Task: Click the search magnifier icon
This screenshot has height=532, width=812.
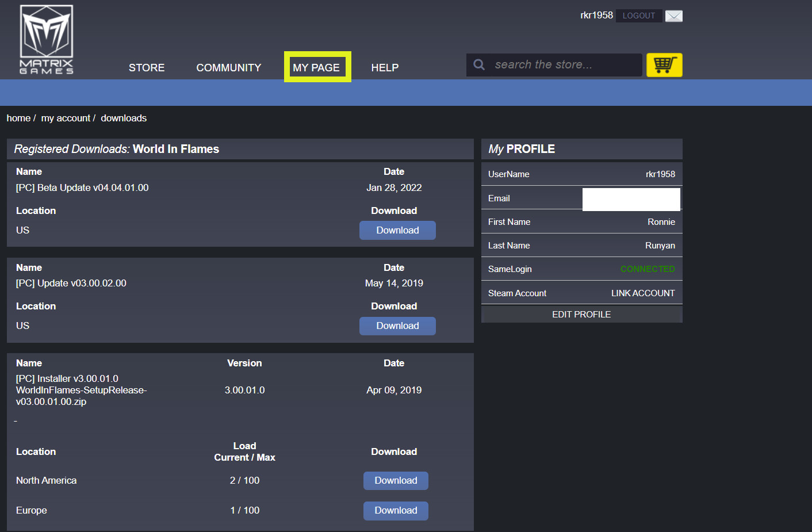Action: (x=479, y=64)
